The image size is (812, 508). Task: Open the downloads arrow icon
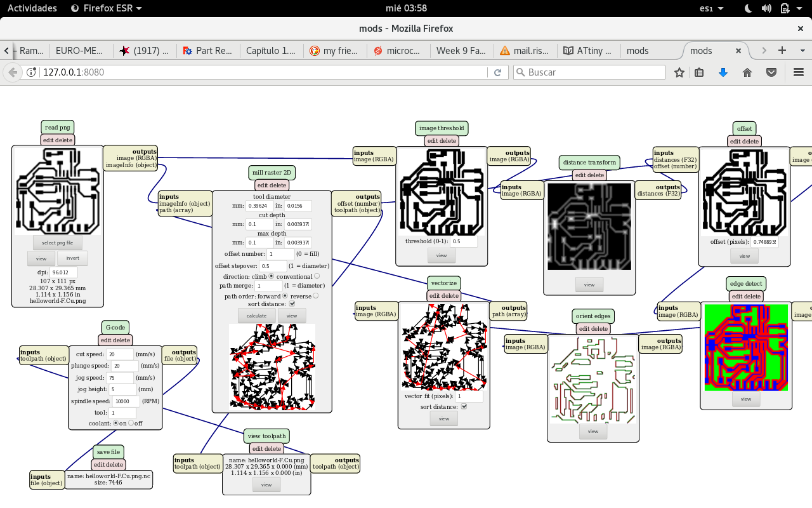pos(723,72)
